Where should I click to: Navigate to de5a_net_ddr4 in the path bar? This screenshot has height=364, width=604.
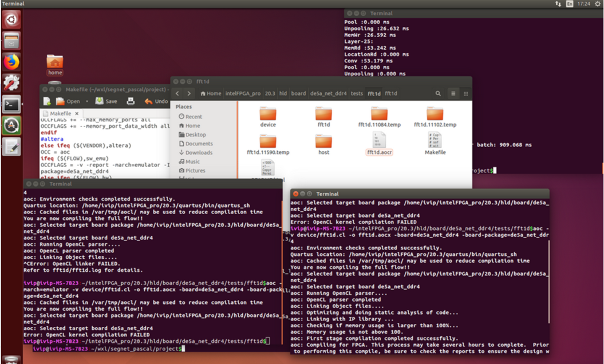coord(328,93)
